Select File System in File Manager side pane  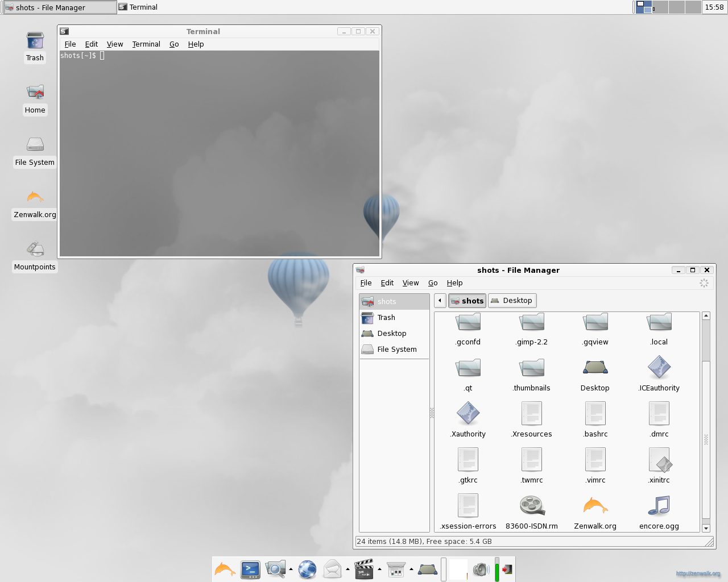click(394, 350)
